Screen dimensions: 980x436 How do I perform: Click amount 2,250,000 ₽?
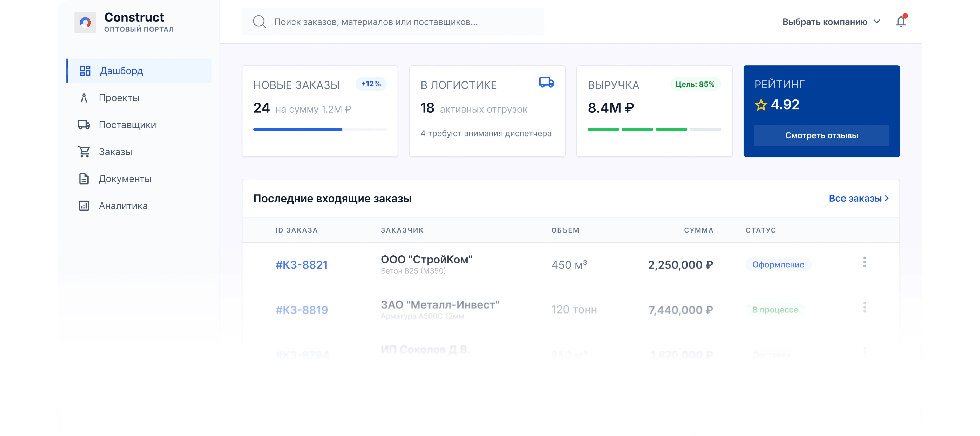[680, 265]
